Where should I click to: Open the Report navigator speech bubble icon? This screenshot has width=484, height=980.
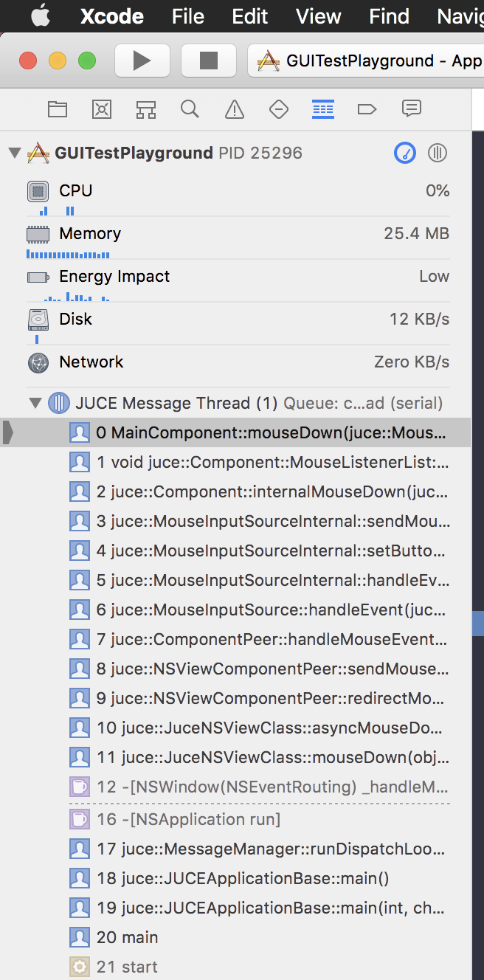point(411,109)
